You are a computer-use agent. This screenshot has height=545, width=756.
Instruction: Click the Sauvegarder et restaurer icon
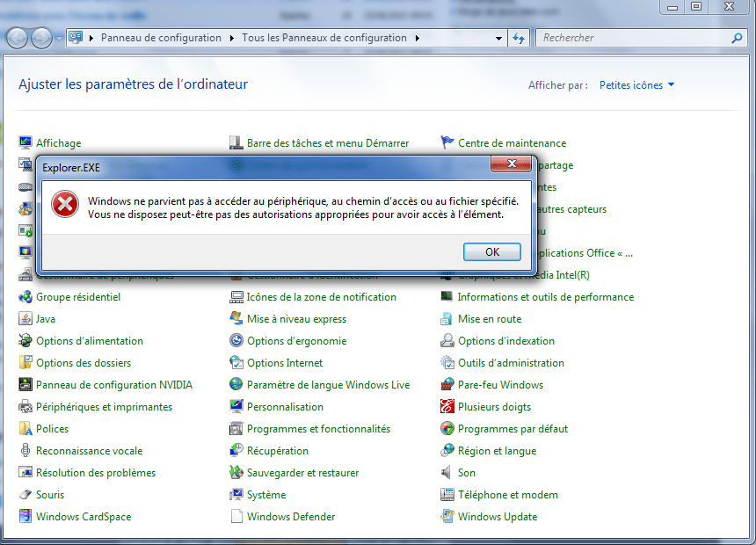(x=236, y=472)
